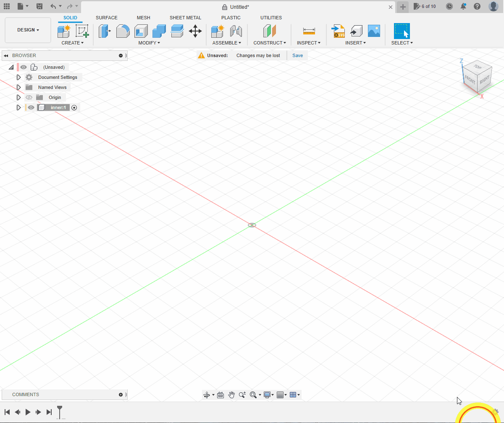
Task: Switch to the SHEET METAL tab
Action: tap(185, 18)
